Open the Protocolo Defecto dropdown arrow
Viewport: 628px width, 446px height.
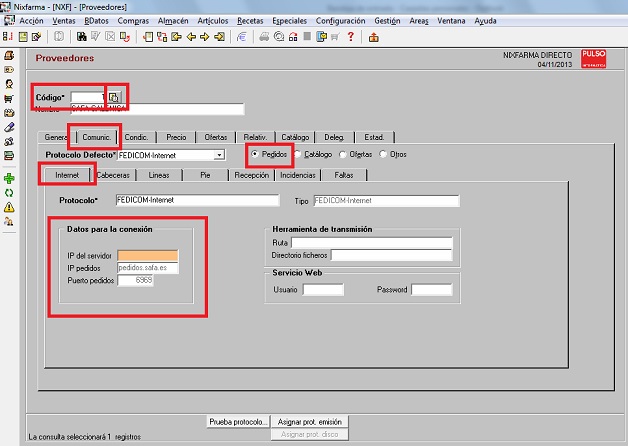pos(219,155)
